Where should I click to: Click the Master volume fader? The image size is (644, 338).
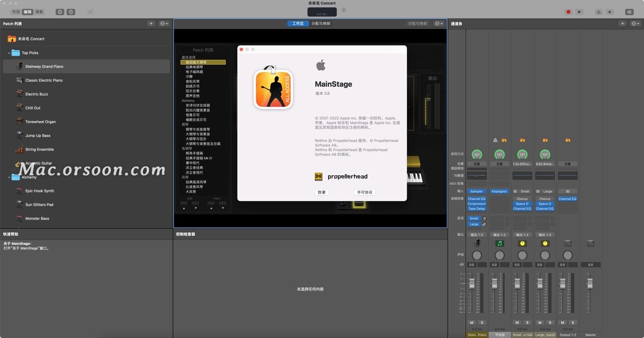590,284
